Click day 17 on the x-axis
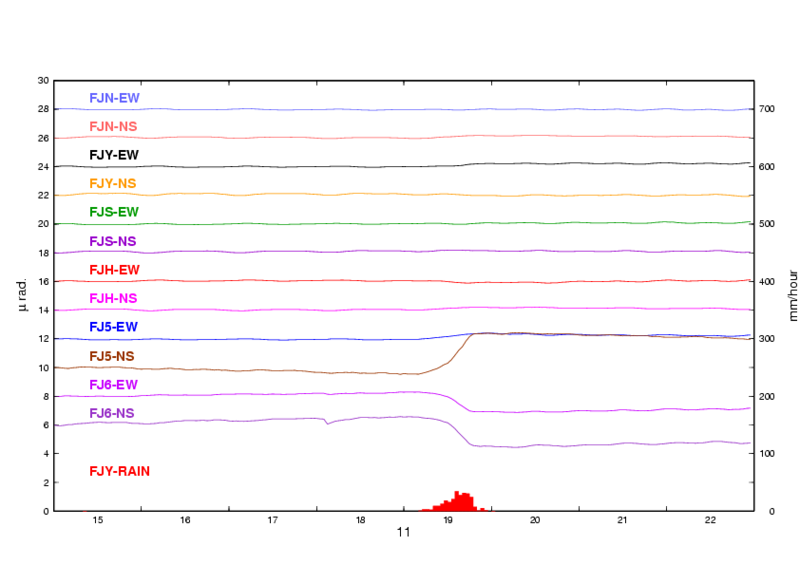This screenshot has height=565, width=800. pos(273,520)
